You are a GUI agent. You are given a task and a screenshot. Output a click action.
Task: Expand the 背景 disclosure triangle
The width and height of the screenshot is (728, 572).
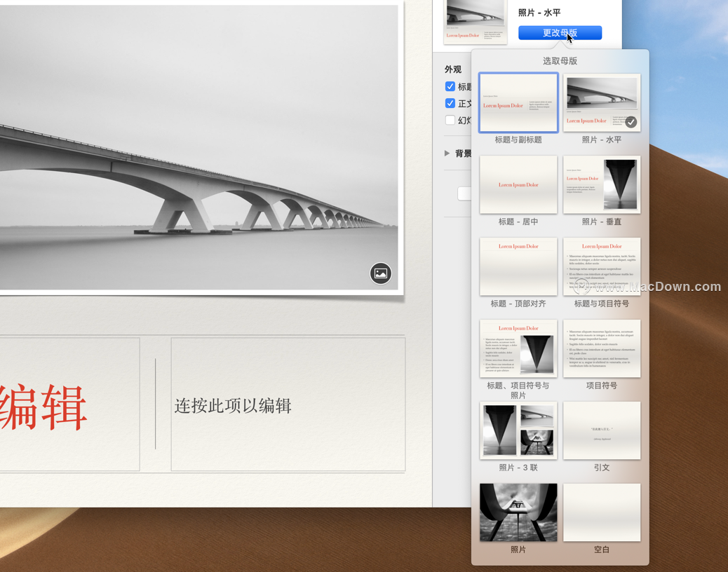tap(447, 153)
